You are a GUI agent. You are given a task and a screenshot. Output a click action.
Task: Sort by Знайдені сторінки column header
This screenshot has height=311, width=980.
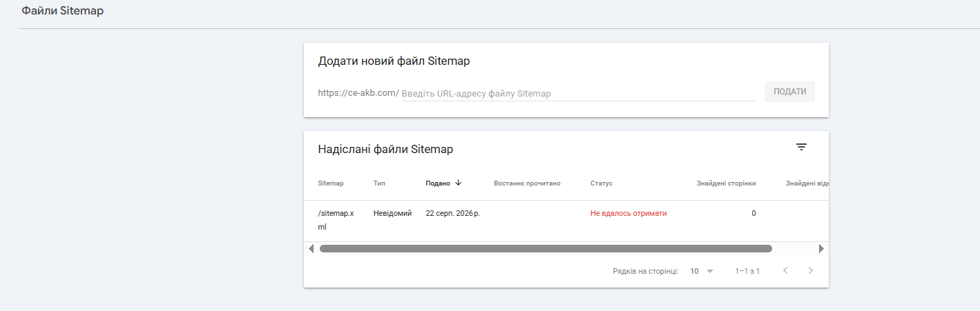[726, 183]
